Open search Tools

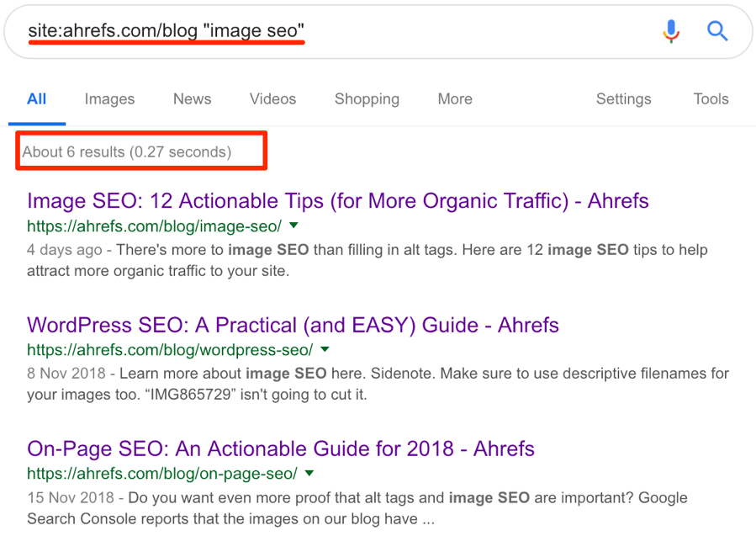click(711, 99)
